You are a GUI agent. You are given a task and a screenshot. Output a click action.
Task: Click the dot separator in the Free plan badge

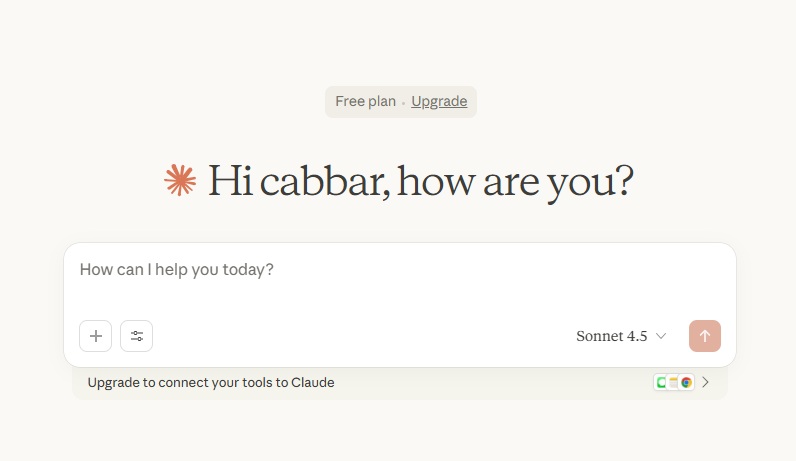pyautogui.click(x=404, y=102)
